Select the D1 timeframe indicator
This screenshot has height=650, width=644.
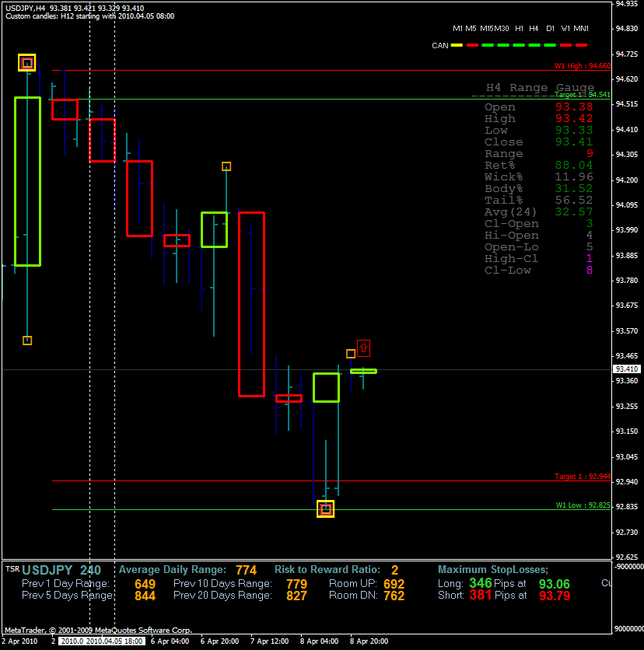(550, 28)
